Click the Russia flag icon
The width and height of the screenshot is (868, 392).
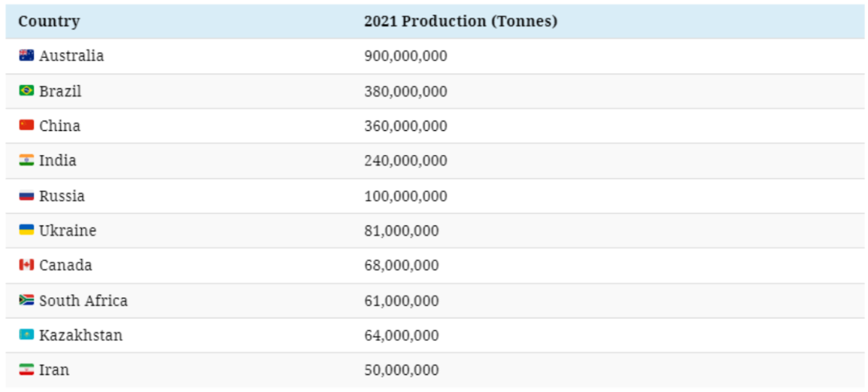pyautogui.click(x=27, y=196)
